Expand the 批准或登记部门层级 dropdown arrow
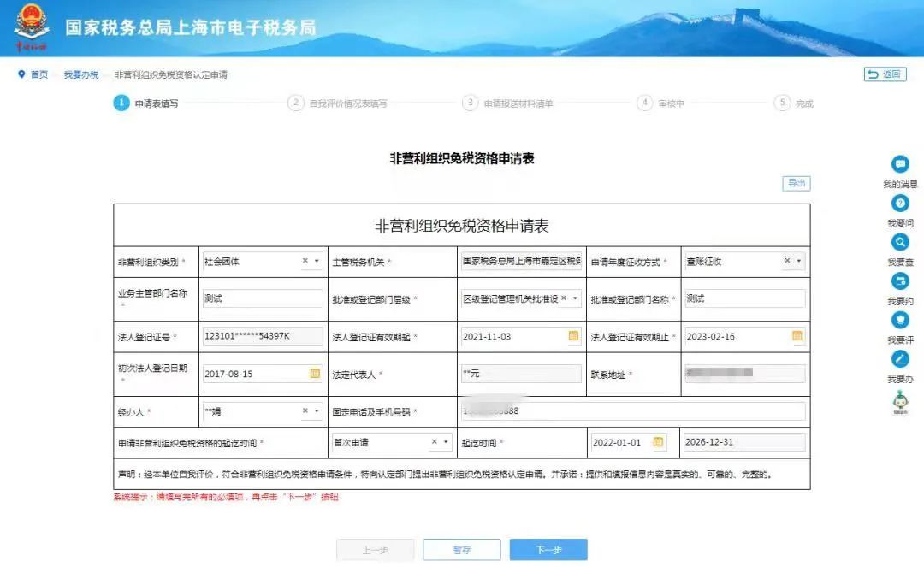This screenshot has width=924, height=567. coord(575,298)
